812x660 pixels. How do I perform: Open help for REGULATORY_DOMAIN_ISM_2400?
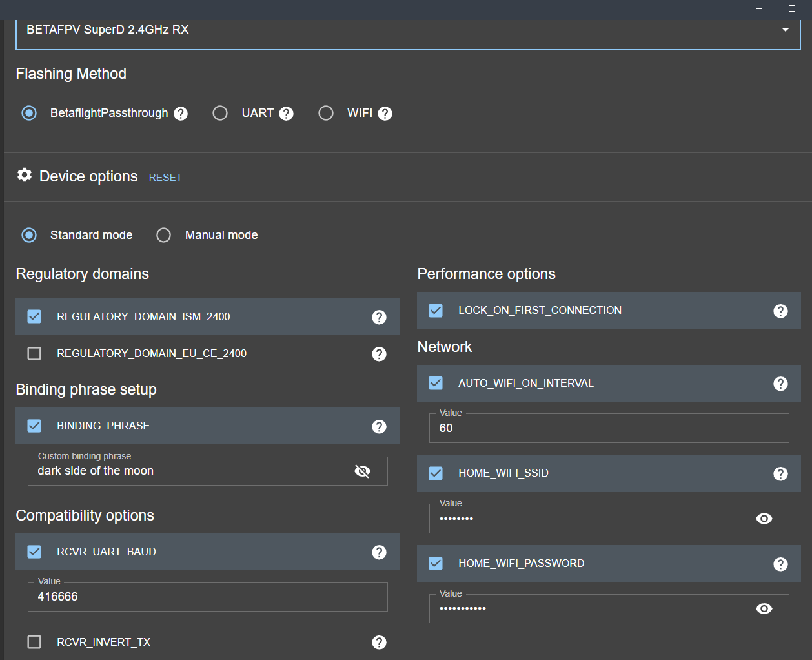pos(380,317)
